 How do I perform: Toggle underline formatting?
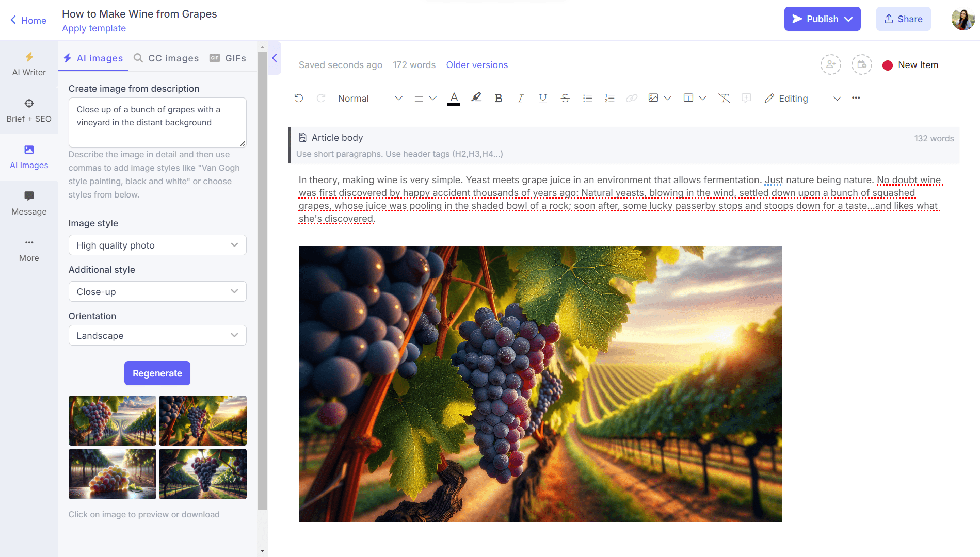(543, 98)
